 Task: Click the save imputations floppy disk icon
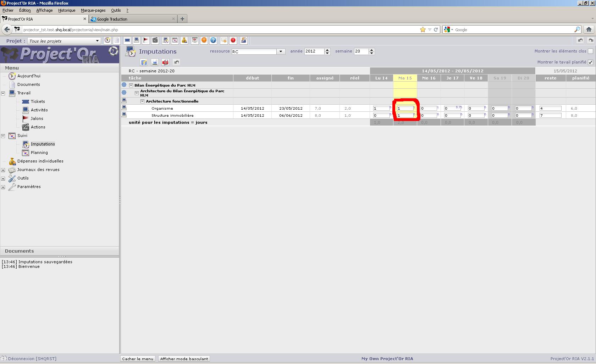pos(144,62)
